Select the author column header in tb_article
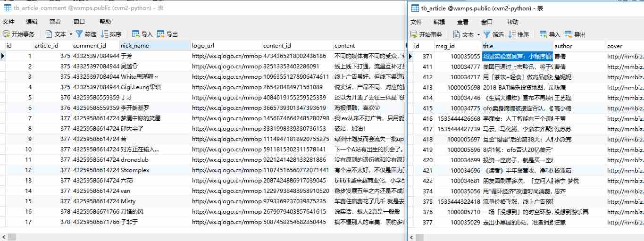 579,46
